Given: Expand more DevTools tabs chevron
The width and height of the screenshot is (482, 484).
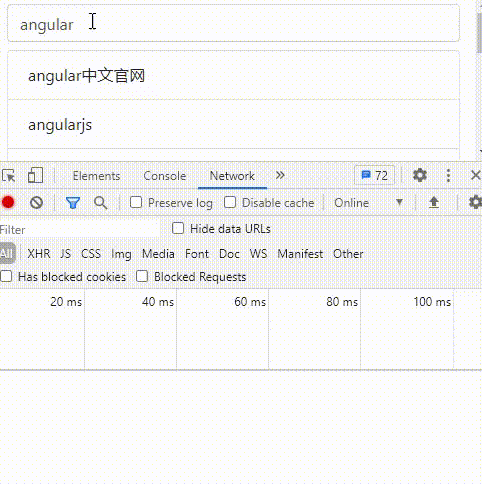Looking at the screenshot, I should pos(280,175).
